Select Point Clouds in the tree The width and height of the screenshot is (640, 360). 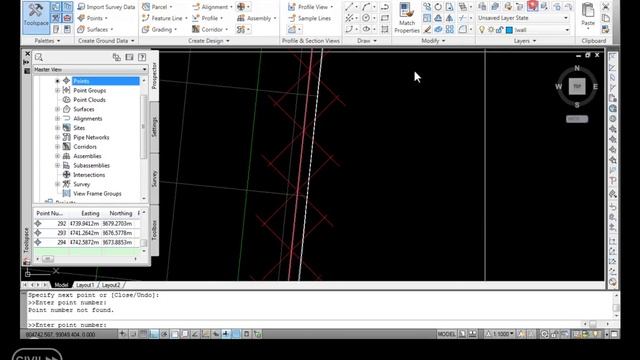(x=89, y=100)
